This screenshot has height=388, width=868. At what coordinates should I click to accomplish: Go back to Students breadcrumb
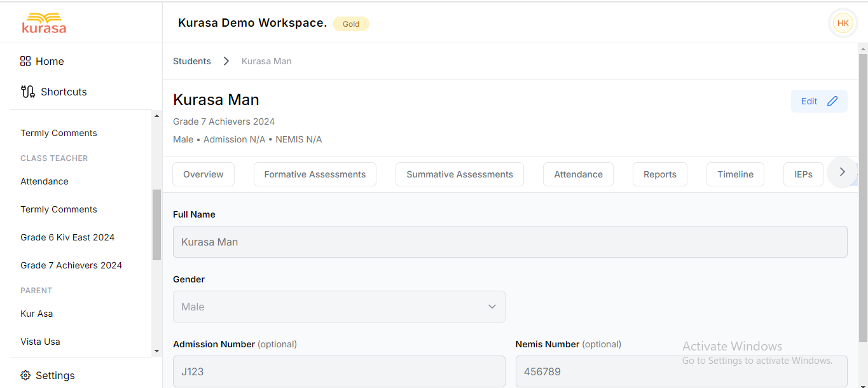192,61
